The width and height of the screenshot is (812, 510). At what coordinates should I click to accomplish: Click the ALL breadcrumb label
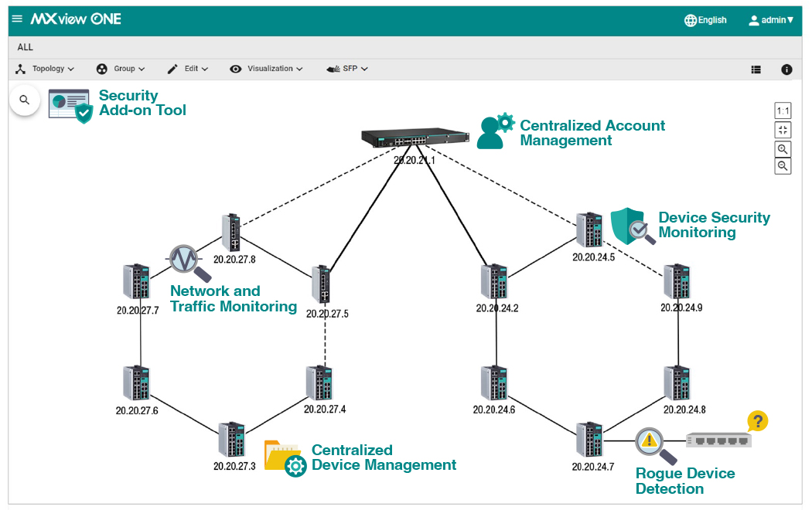pos(26,47)
